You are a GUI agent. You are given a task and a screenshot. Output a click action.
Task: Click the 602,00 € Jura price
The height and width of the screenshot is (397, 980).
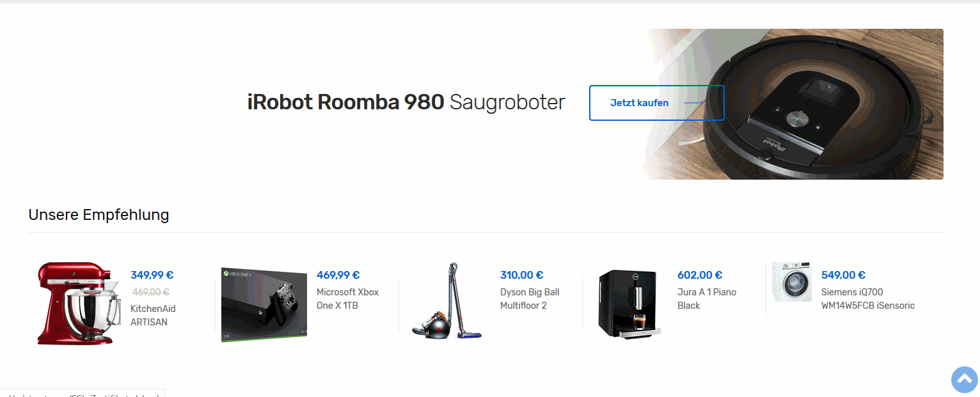700,275
